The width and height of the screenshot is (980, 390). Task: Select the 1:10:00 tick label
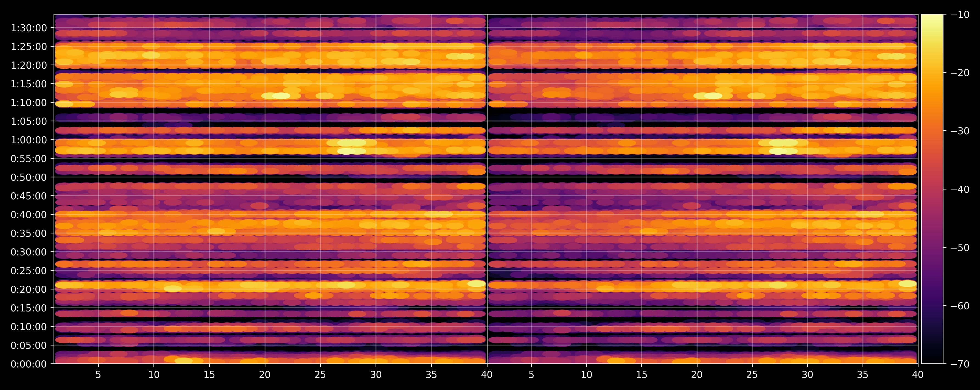[29, 103]
